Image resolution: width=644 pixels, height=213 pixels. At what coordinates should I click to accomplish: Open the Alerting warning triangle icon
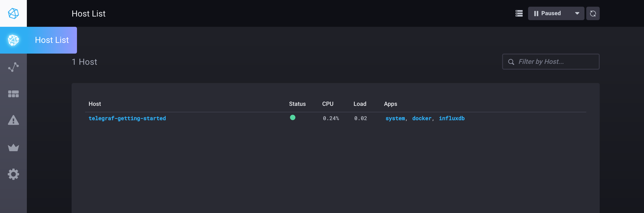(13, 120)
